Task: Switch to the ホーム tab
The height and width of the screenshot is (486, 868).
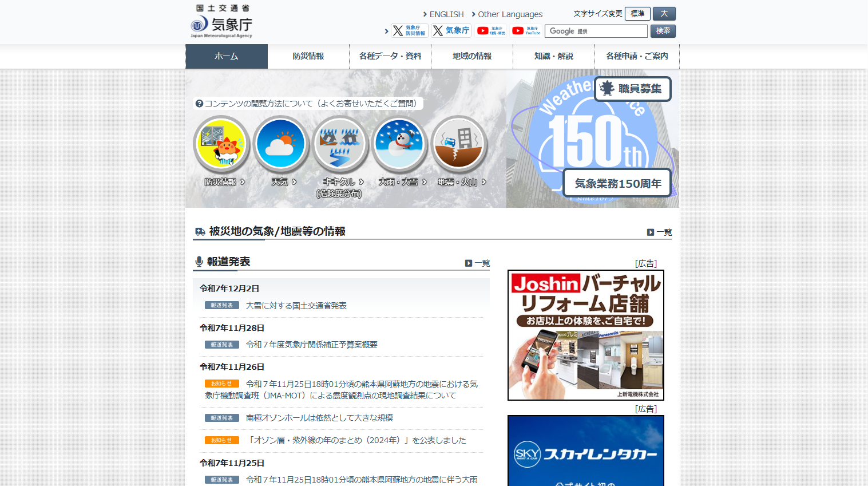Action: [x=226, y=56]
